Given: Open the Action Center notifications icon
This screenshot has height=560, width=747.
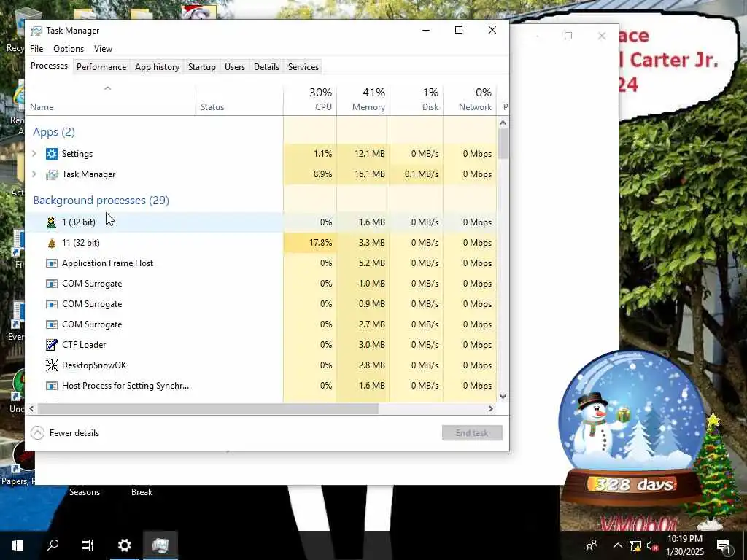Looking at the screenshot, I should point(724,545).
